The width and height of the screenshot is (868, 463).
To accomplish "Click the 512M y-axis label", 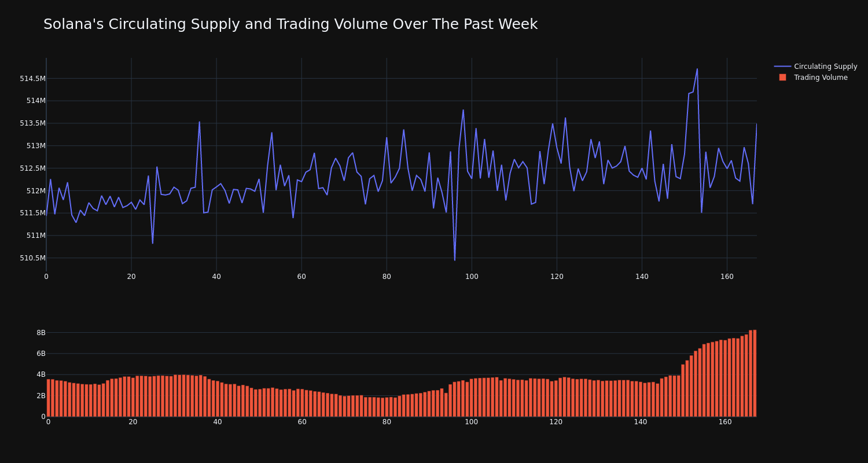I will pos(36,190).
